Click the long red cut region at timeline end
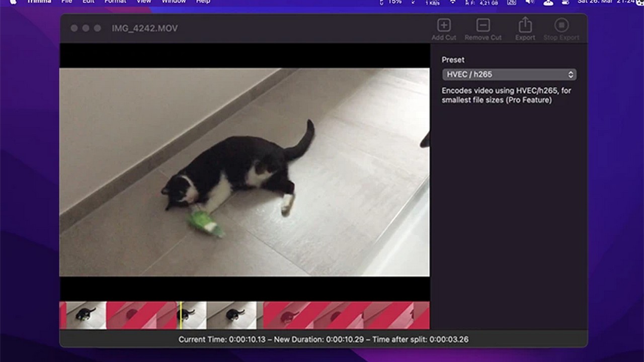Screen dimensions: 644x362 coord(346,315)
